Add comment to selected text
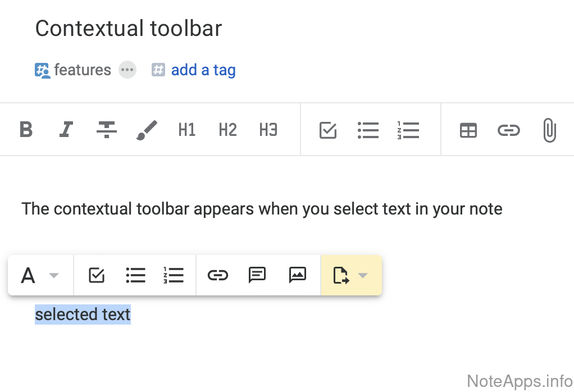This screenshot has width=574, height=392. [257, 275]
